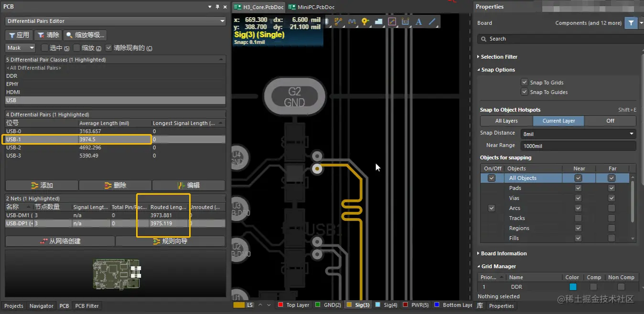Viewport: 644px width, 314px height.
Task: Open the PCB panel dropdown menu arrow
Action: point(210,7)
